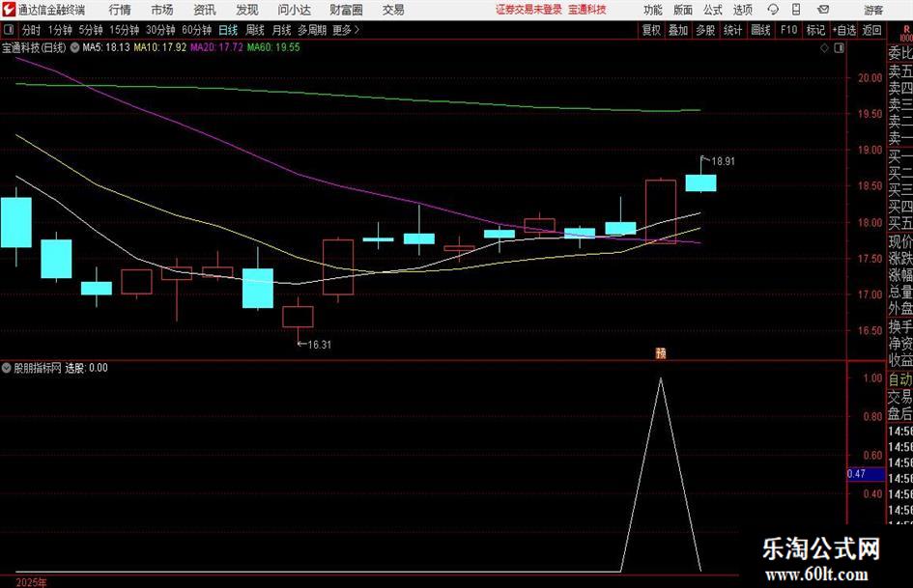Click the 复权 toolbar button
Image resolution: width=913 pixels, height=588 pixels.
(x=651, y=30)
